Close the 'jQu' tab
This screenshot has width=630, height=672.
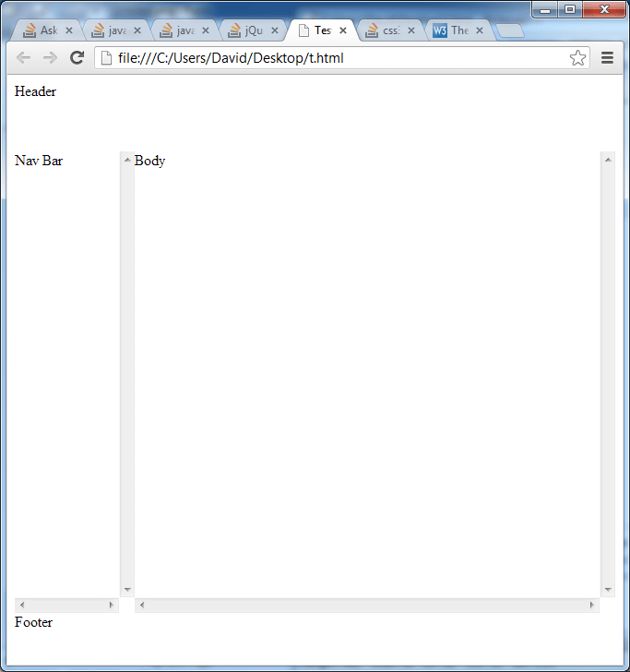point(275,30)
